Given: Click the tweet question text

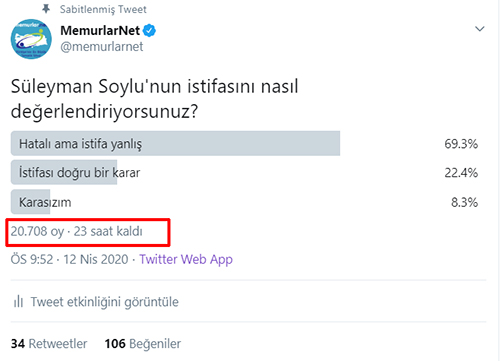Looking at the screenshot, I should [x=154, y=99].
